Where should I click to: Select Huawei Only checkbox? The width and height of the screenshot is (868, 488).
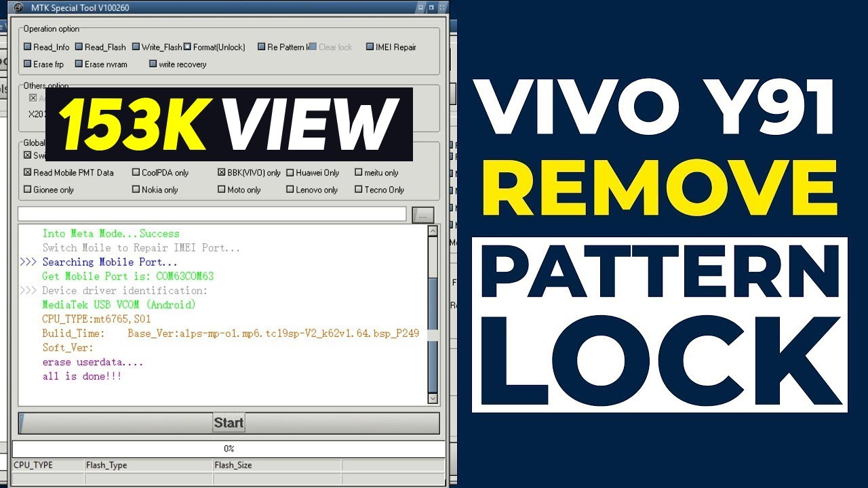click(x=290, y=173)
